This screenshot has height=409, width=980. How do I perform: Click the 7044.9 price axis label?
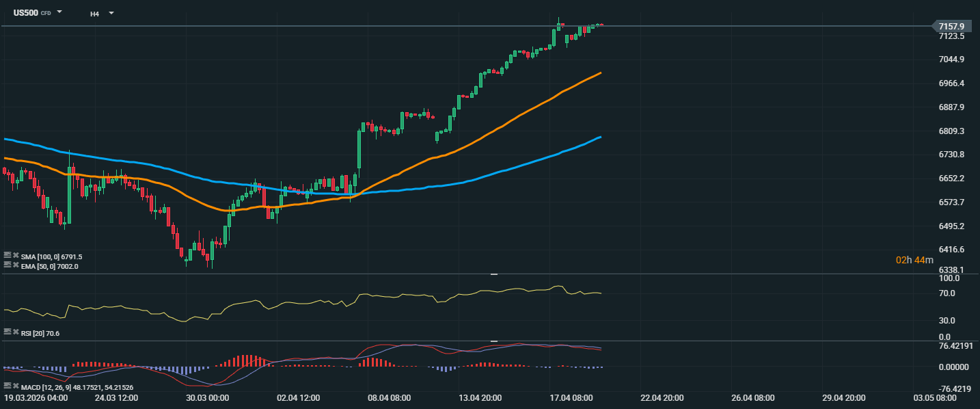(x=951, y=60)
